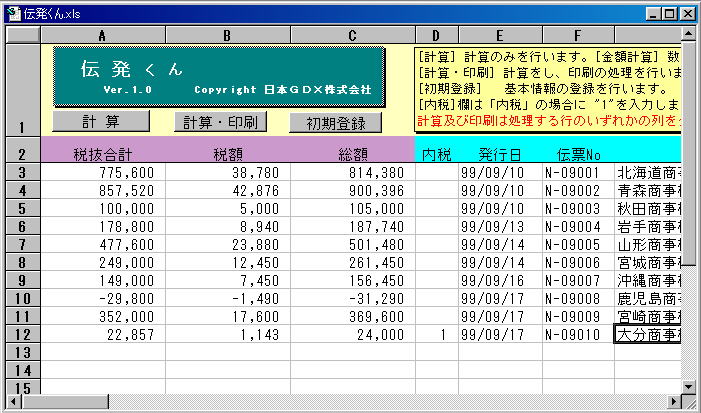The height and width of the screenshot is (413, 701).
Task: Select column E header
Action: [x=500, y=34]
